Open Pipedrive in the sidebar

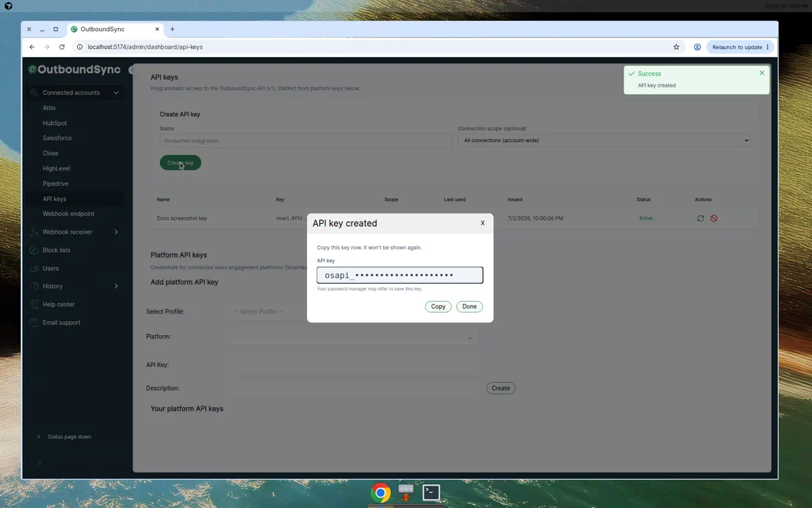[55, 184]
